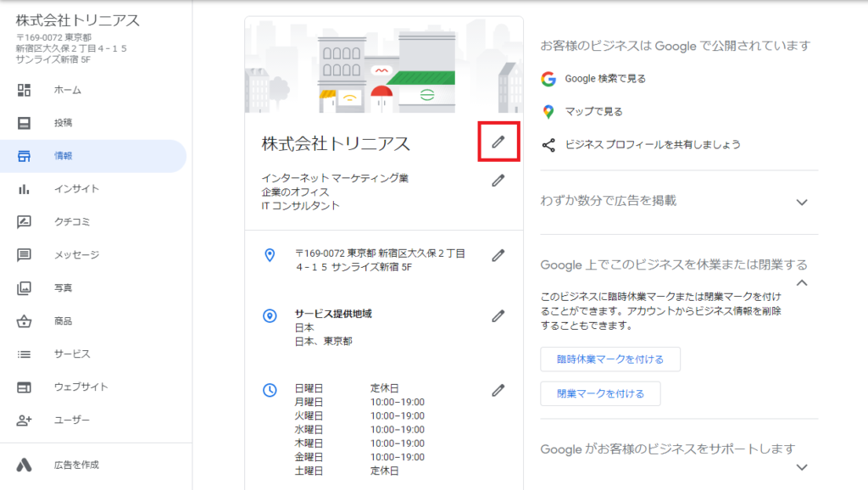Open 商品 in the sidebar

tap(93, 321)
